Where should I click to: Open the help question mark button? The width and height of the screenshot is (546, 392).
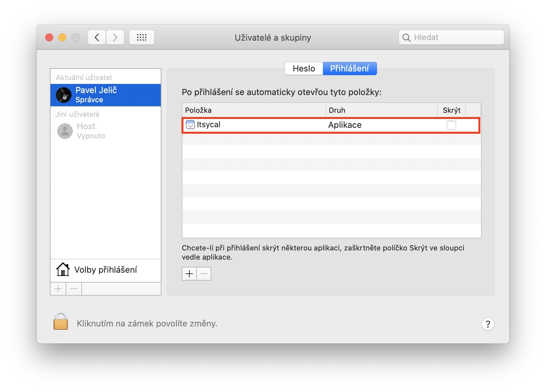click(488, 324)
